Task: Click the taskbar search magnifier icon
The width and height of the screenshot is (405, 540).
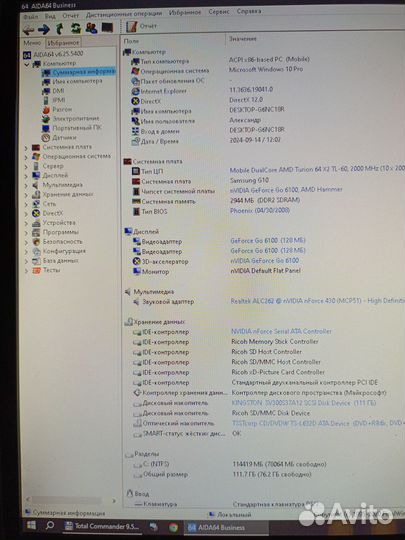Action: coord(50,526)
